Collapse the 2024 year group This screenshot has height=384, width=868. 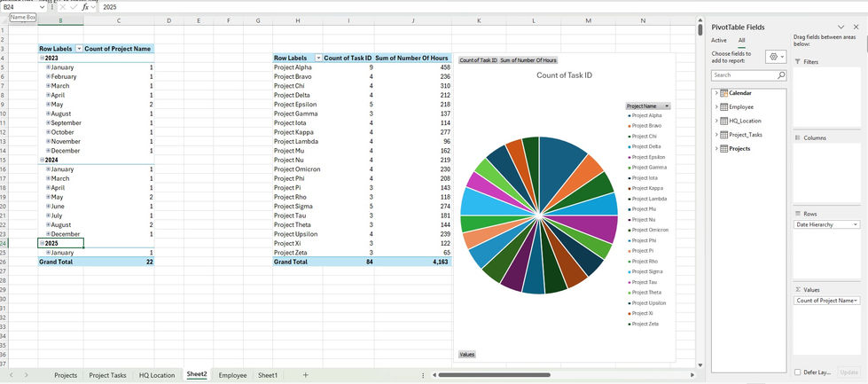[x=42, y=160]
